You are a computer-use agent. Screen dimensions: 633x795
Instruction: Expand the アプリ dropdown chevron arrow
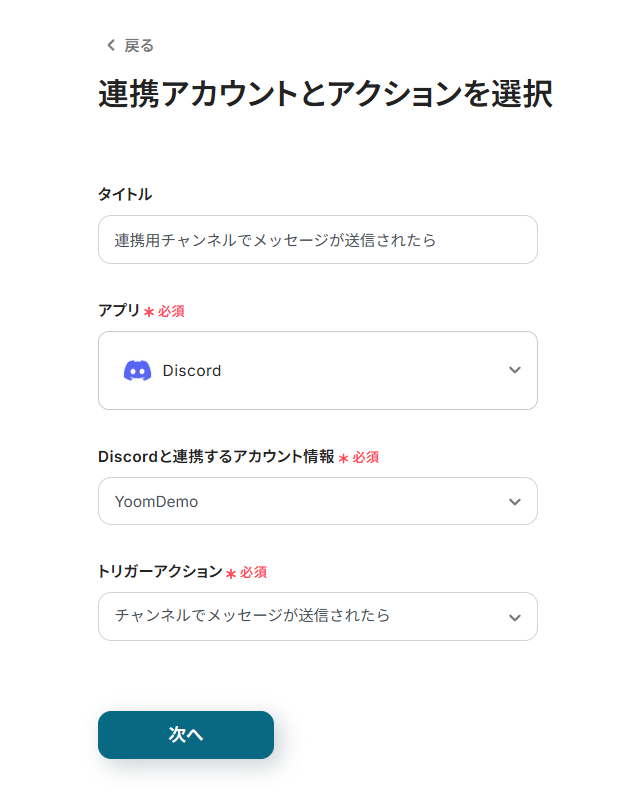point(515,370)
